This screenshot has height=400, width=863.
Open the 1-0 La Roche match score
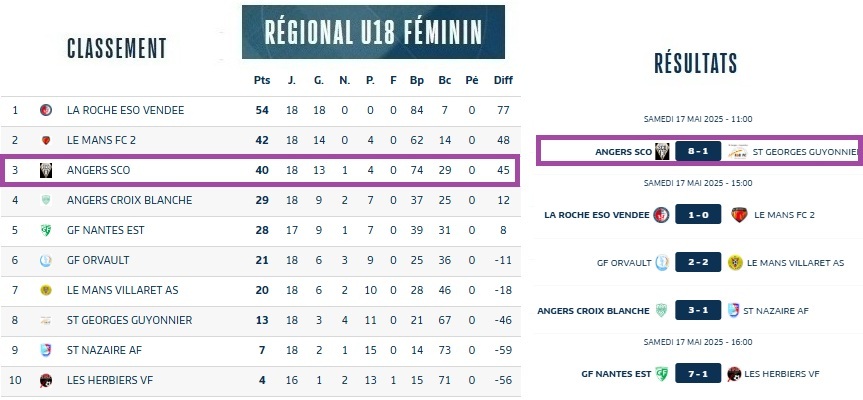coord(697,215)
